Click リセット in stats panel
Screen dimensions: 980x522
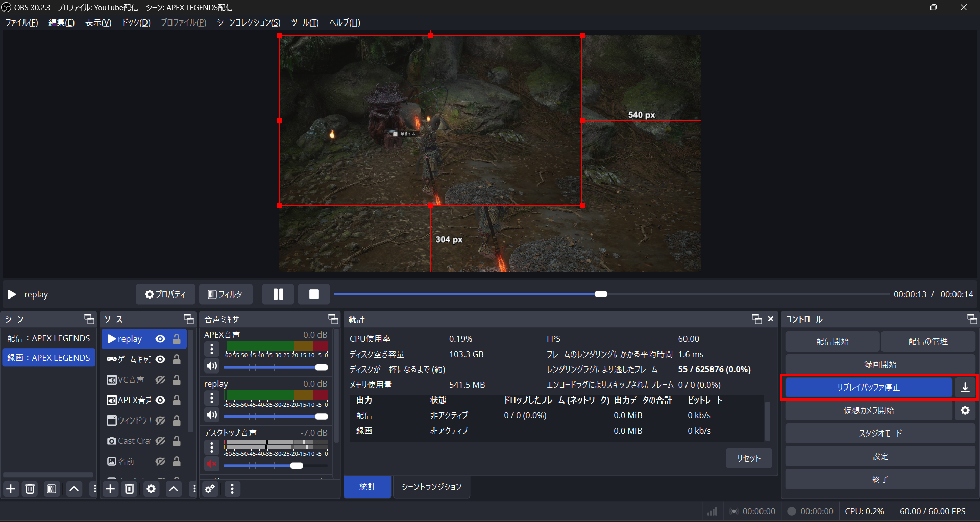click(x=749, y=458)
